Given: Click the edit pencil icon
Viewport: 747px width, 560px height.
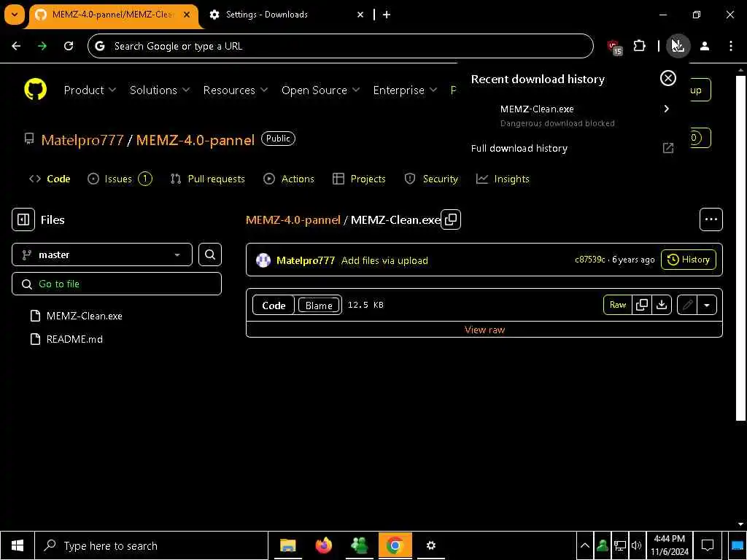Looking at the screenshot, I should coord(687,305).
